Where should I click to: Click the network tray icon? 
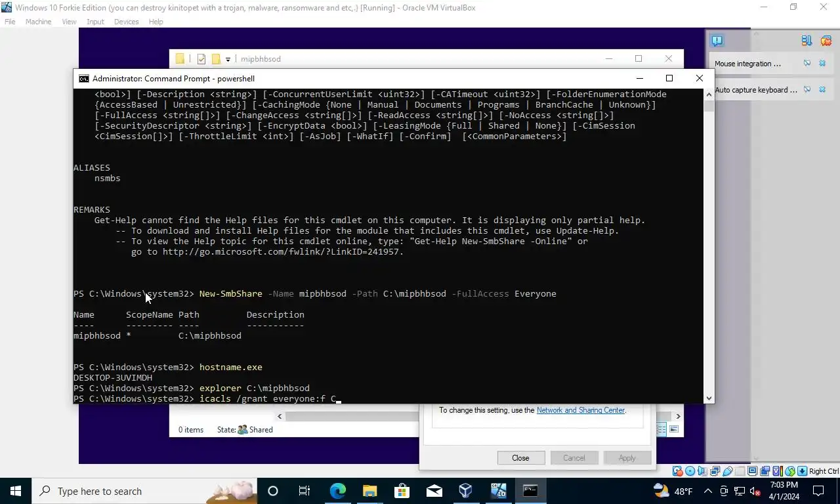(740, 491)
